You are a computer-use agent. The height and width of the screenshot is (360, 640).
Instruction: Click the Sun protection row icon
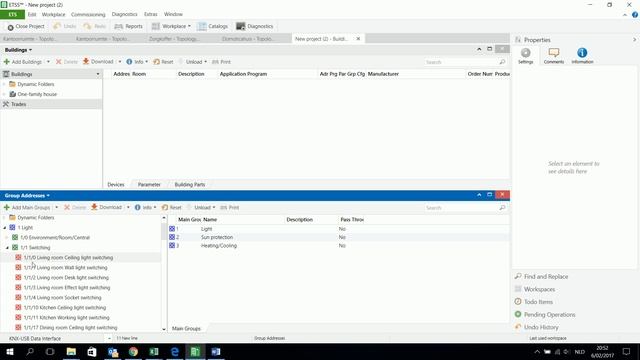(x=172, y=237)
